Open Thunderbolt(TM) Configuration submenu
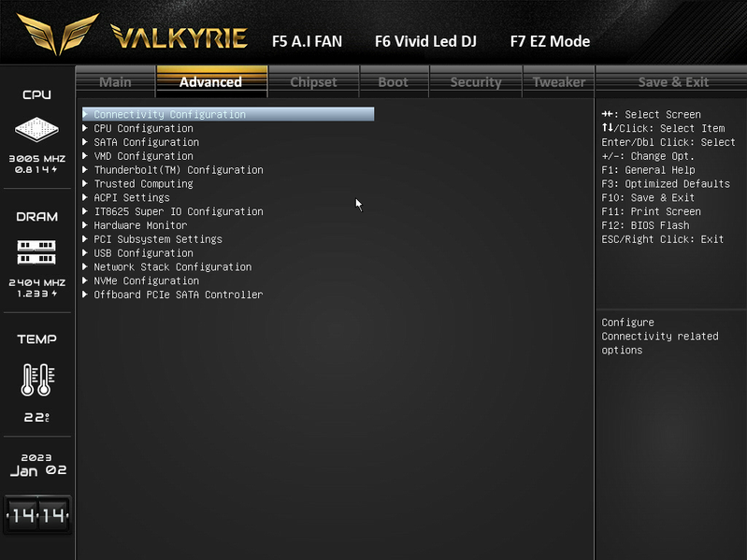 tap(179, 169)
